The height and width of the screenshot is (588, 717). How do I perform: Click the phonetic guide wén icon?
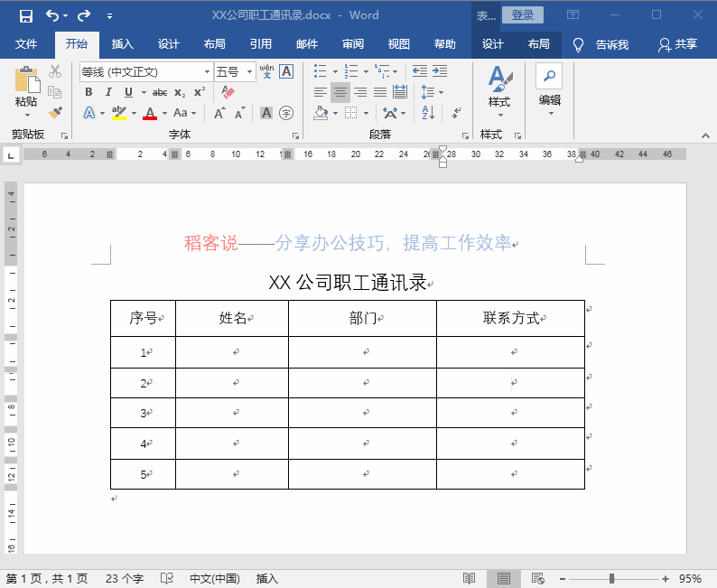pyautogui.click(x=266, y=71)
